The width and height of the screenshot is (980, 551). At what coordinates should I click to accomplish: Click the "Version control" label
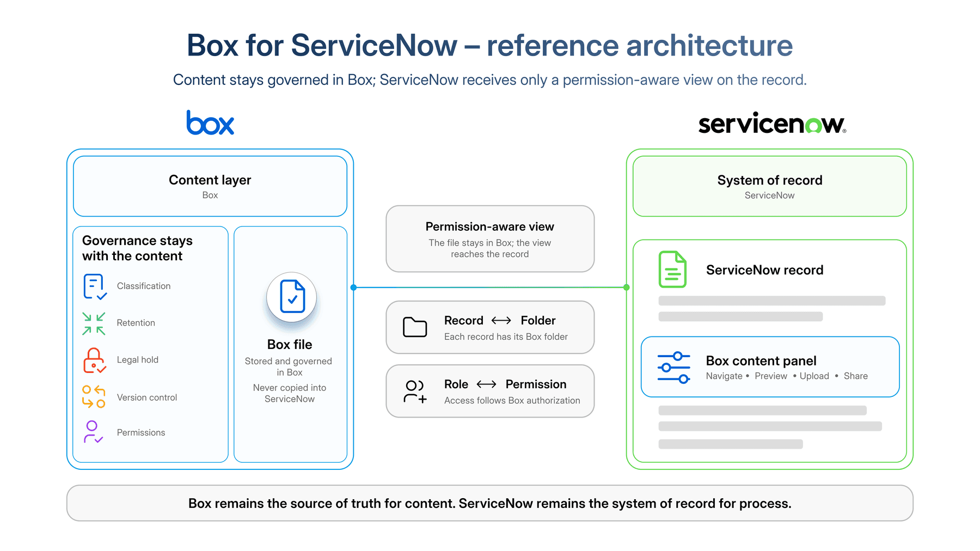147,397
